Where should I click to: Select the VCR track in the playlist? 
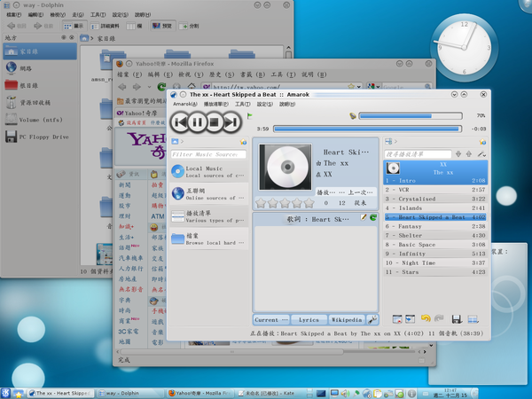[435, 190]
